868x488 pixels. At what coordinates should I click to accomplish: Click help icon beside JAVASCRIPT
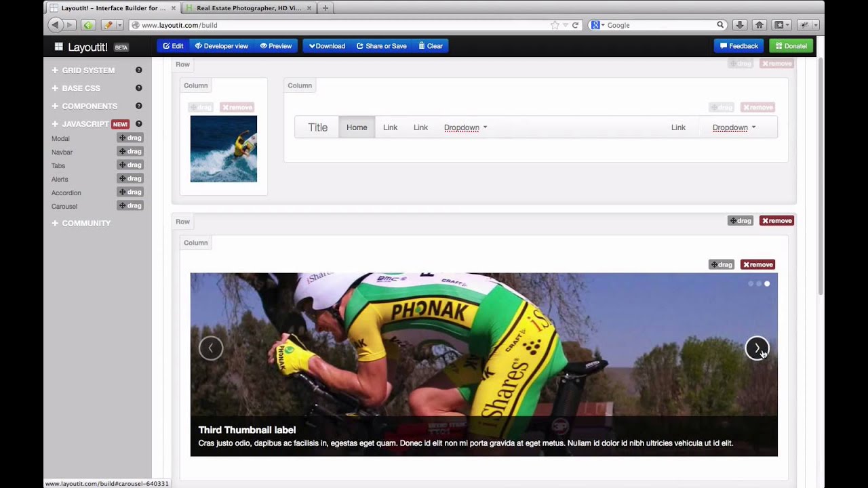tap(139, 124)
